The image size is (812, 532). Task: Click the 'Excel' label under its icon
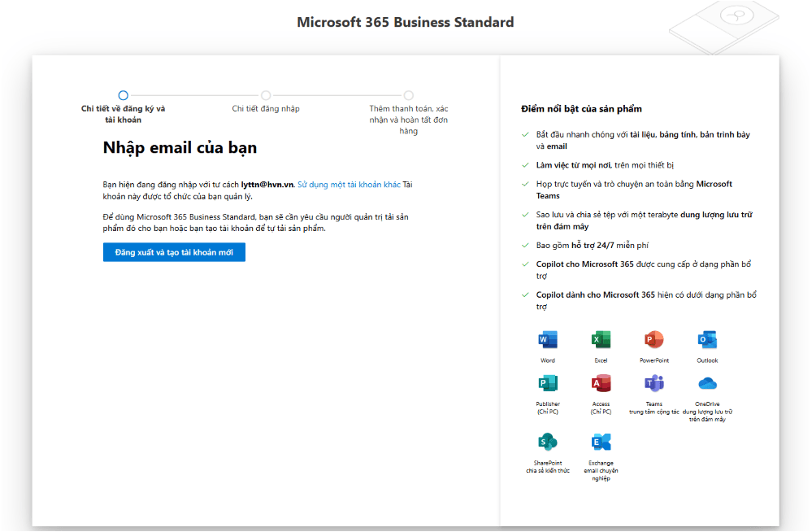[601, 360]
